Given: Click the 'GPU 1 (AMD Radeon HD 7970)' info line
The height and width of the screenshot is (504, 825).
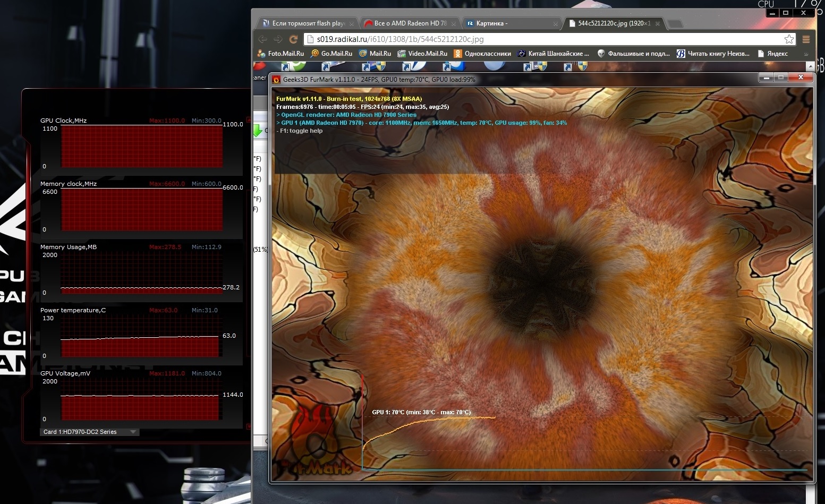Looking at the screenshot, I should click(422, 123).
